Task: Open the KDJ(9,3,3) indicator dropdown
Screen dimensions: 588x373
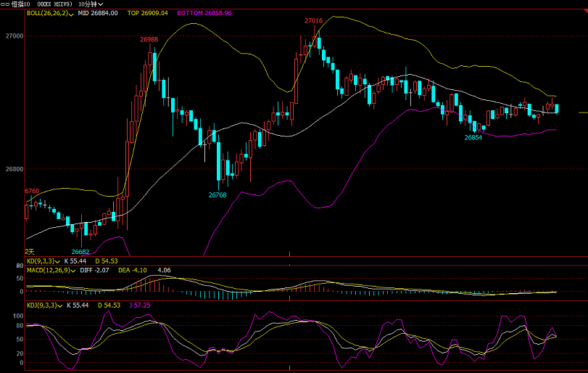Action: 59,305
